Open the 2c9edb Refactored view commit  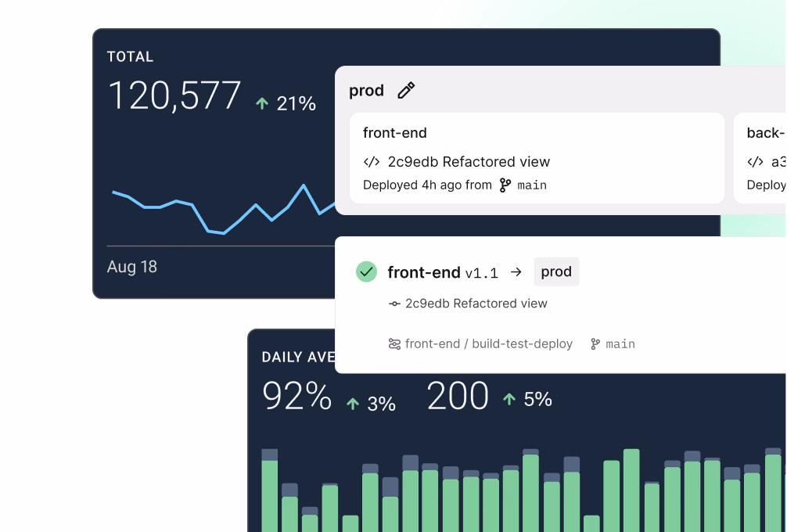click(476, 304)
